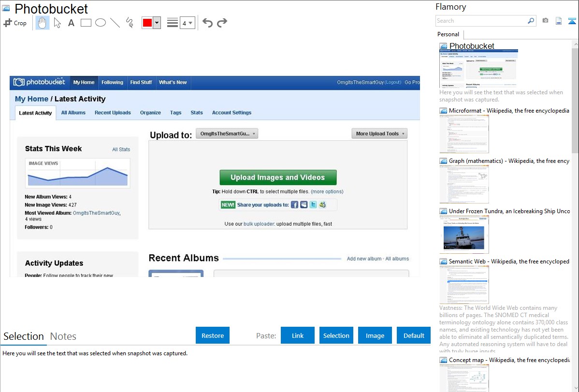
Task: Open the Semantic Web snapshot thumbnail
Action: pyautogui.click(x=464, y=285)
